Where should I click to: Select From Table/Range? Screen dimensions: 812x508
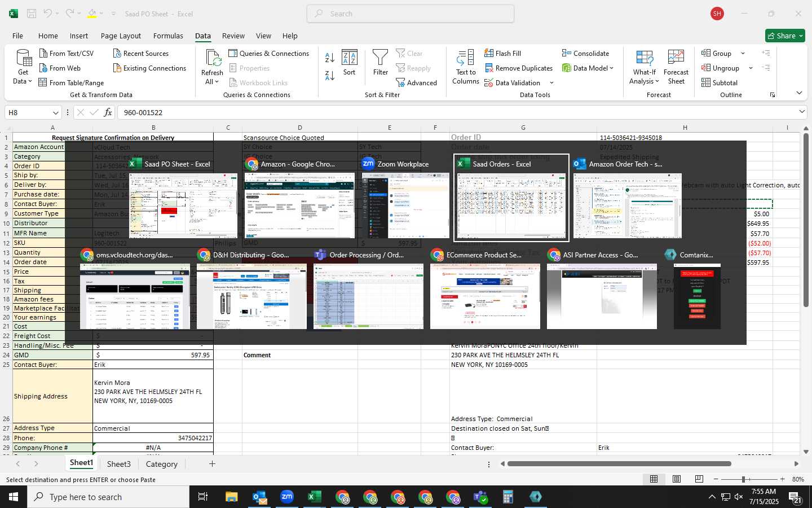[x=71, y=82]
